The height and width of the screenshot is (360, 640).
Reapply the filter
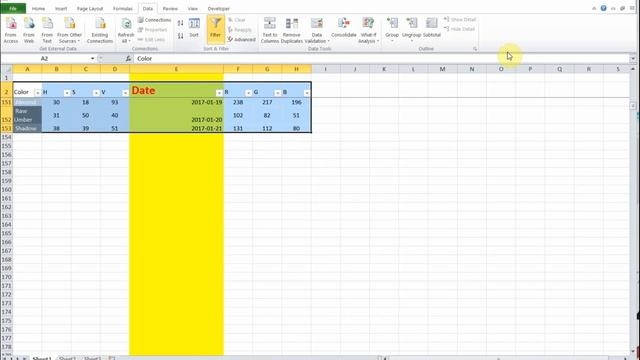[x=240, y=30]
